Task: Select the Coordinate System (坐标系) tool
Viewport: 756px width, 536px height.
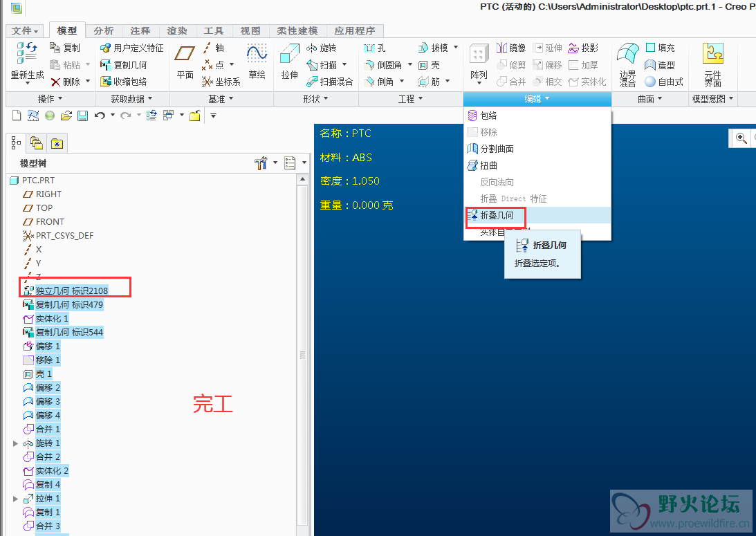Action: click(x=221, y=82)
